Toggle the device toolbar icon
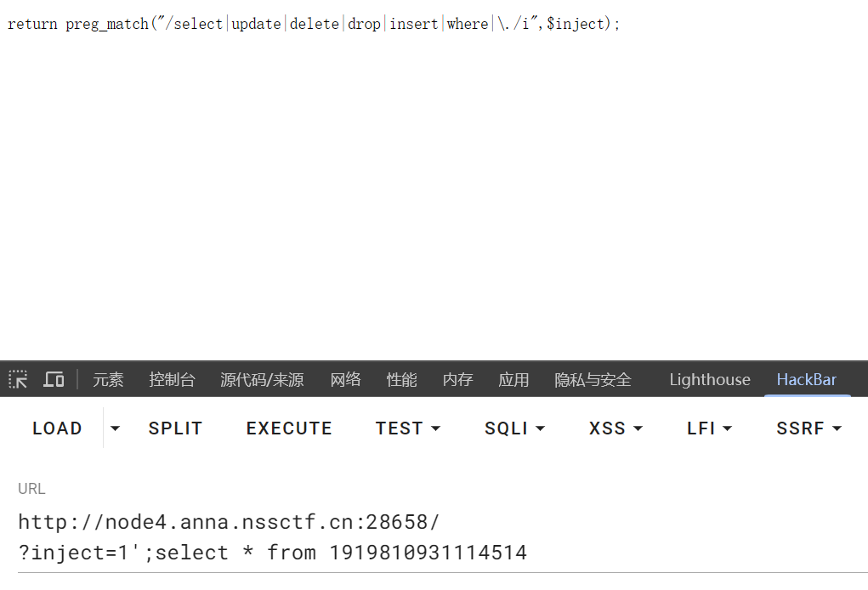Screen dimensions: 868x590 (54, 380)
